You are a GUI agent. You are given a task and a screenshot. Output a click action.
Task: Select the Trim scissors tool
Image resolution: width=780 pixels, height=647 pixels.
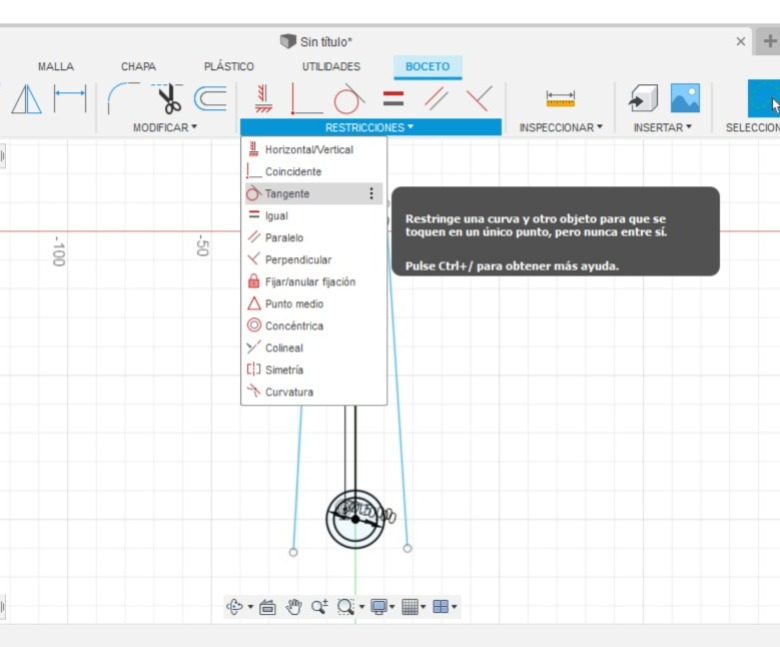pos(169,98)
